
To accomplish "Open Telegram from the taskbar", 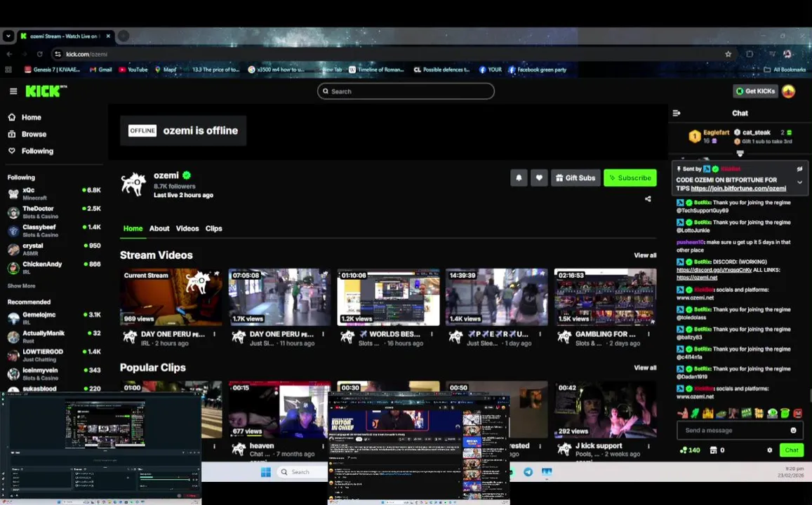I will (528, 472).
